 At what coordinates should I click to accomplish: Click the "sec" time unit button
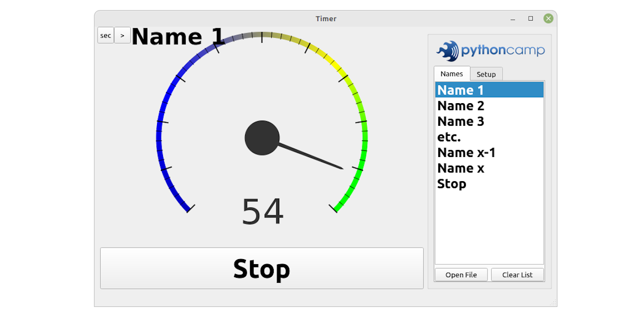pos(106,35)
